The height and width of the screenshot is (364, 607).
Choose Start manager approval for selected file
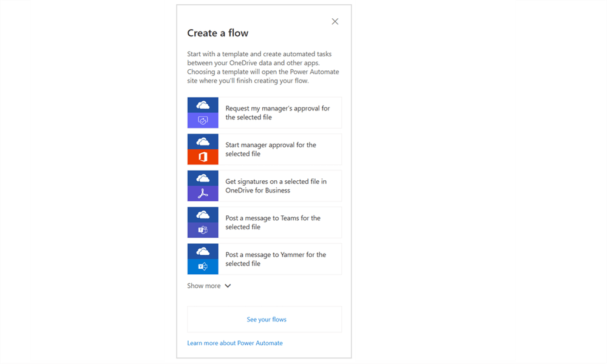[x=271, y=149]
